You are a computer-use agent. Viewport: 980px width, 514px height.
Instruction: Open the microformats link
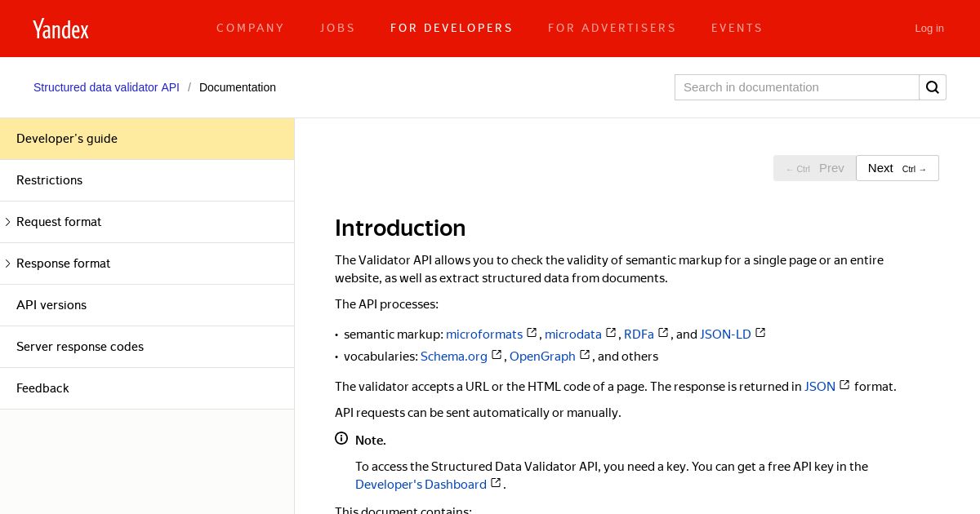pyautogui.click(x=484, y=334)
